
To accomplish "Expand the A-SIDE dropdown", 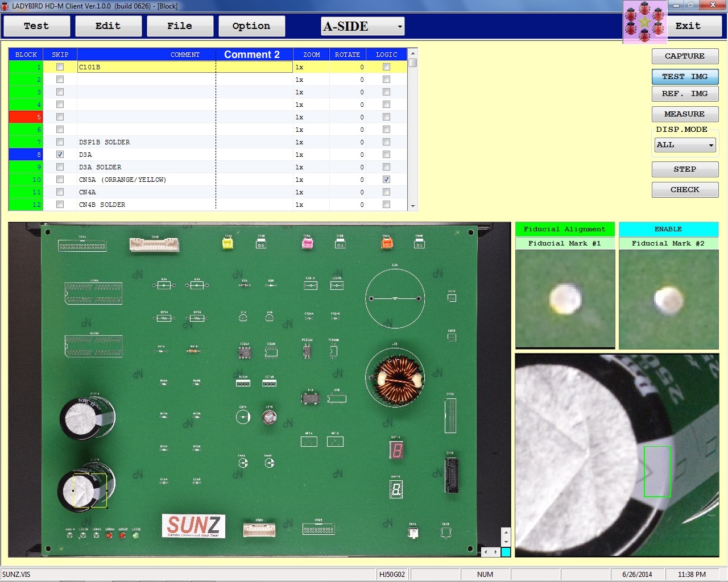I will [x=400, y=26].
